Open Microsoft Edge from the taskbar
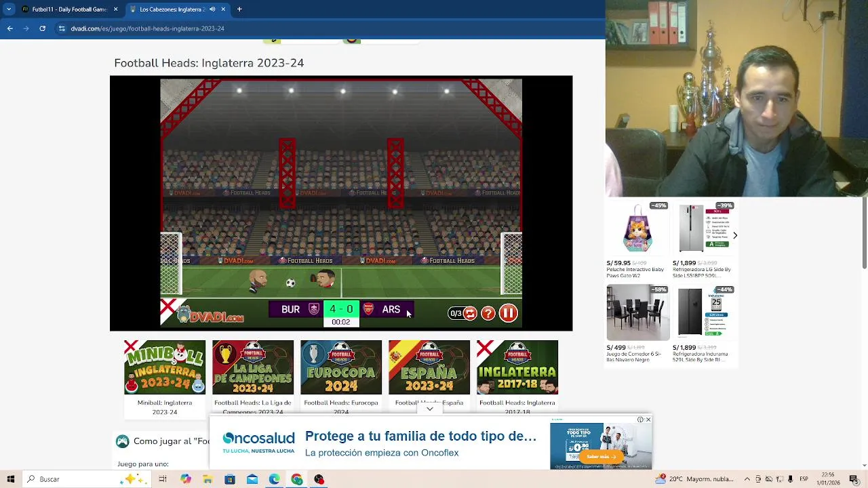 [x=275, y=479]
